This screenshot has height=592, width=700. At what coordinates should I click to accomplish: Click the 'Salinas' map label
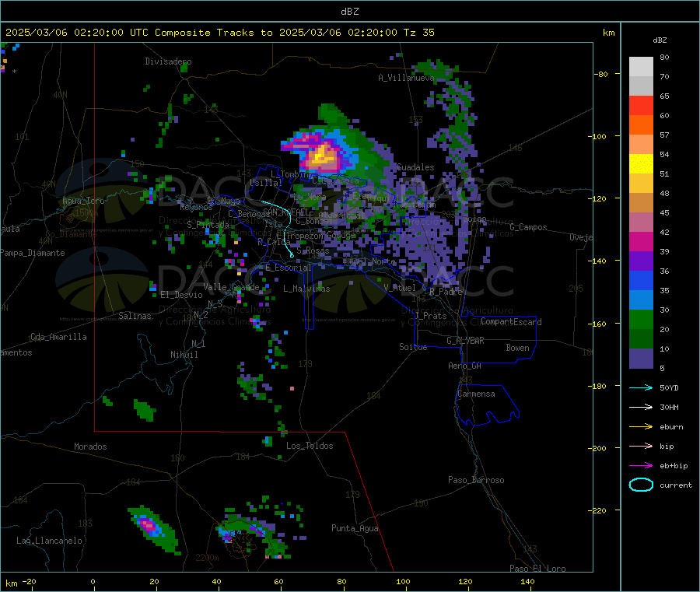tap(135, 316)
